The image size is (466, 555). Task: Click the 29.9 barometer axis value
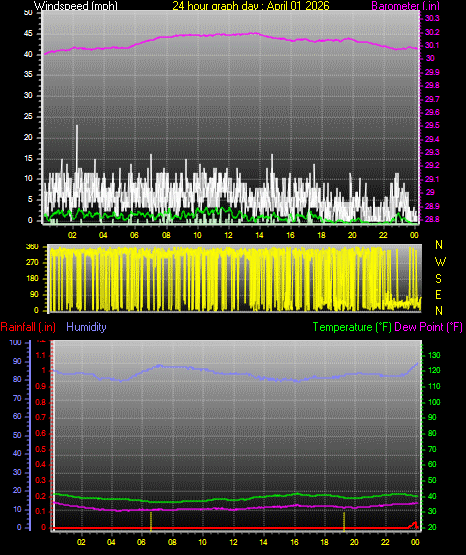(x=432, y=72)
